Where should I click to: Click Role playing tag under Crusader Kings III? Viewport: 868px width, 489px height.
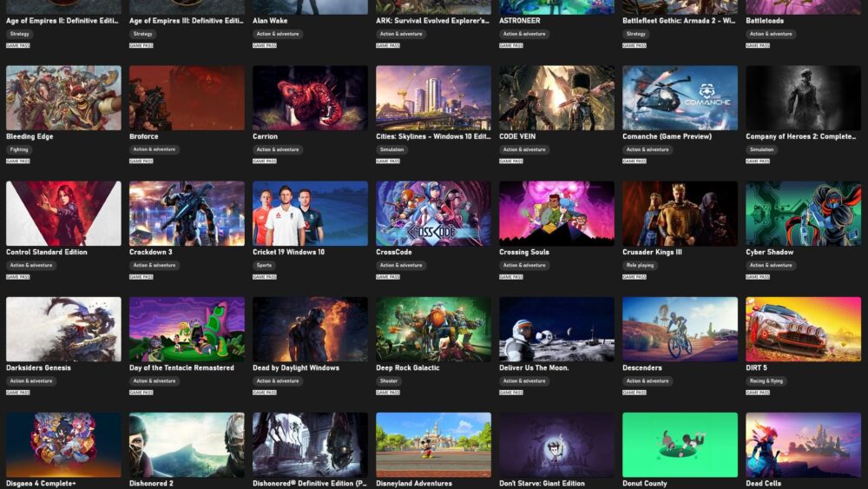click(640, 265)
